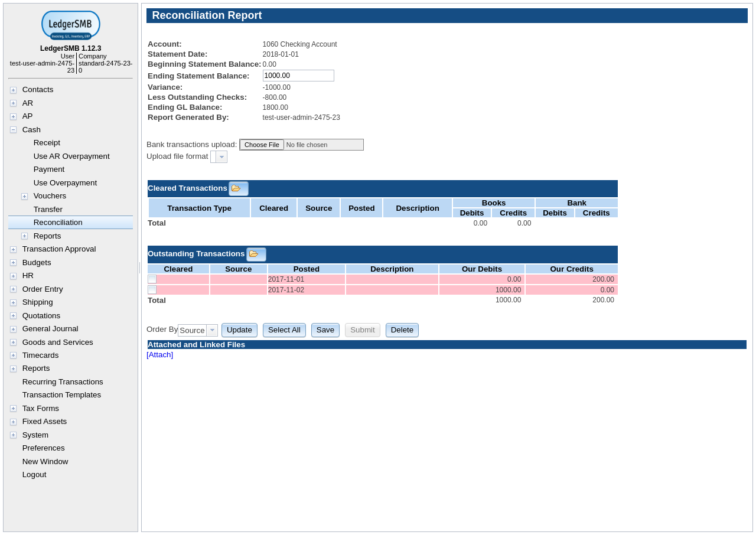Click the Ending Statement Balance field
Viewport: 756px width, 535px height.
click(298, 76)
